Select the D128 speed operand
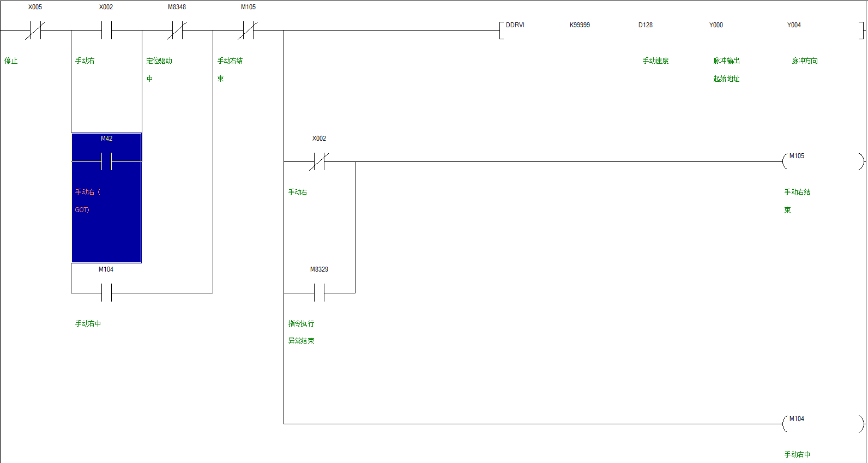The height and width of the screenshot is (463, 868). [646, 25]
